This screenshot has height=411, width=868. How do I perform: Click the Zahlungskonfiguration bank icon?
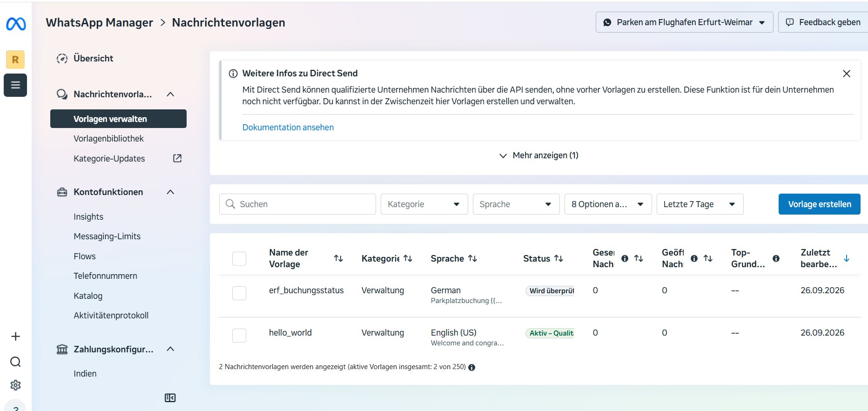coord(62,349)
